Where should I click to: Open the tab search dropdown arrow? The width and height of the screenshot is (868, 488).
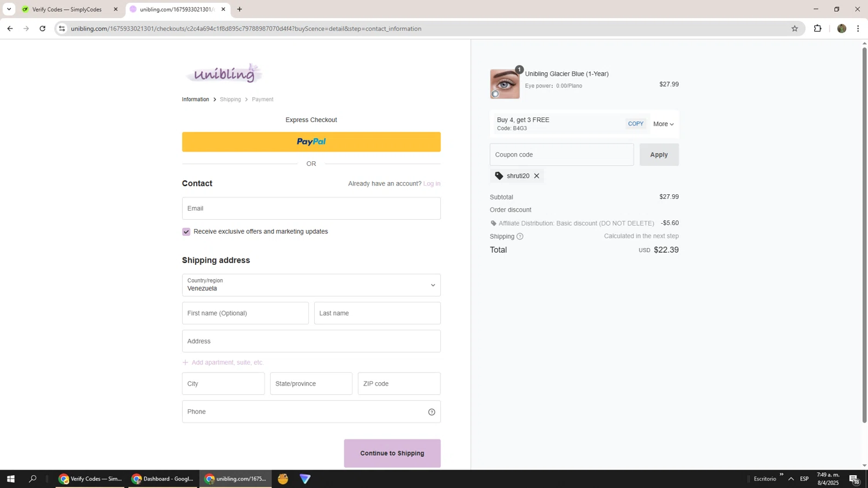[9, 9]
